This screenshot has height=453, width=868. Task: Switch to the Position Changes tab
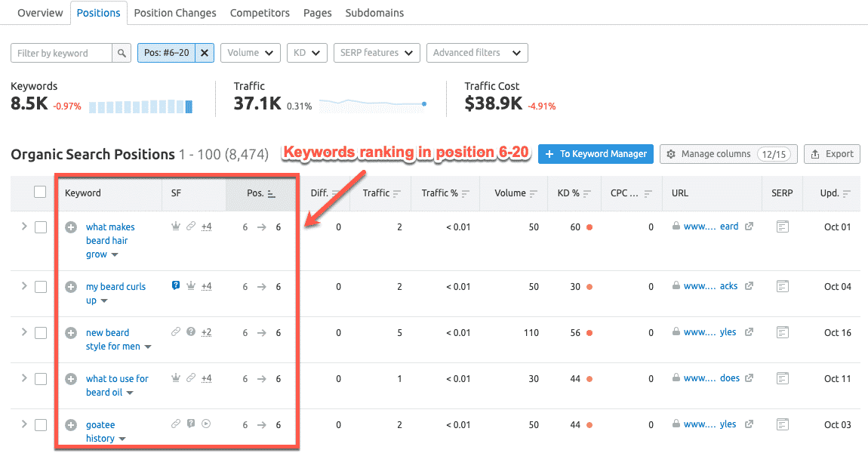[175, 13]
